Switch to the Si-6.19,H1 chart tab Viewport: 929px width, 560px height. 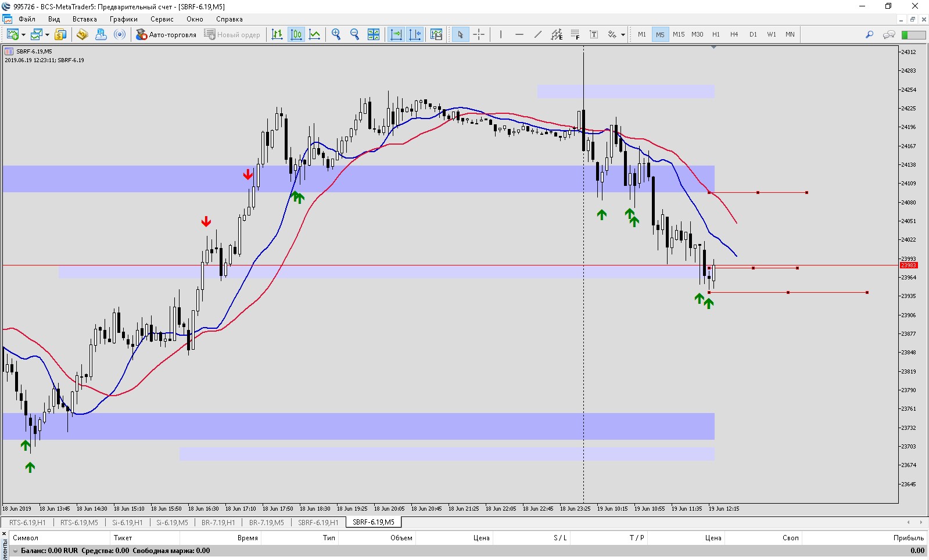tap(127, 522)
